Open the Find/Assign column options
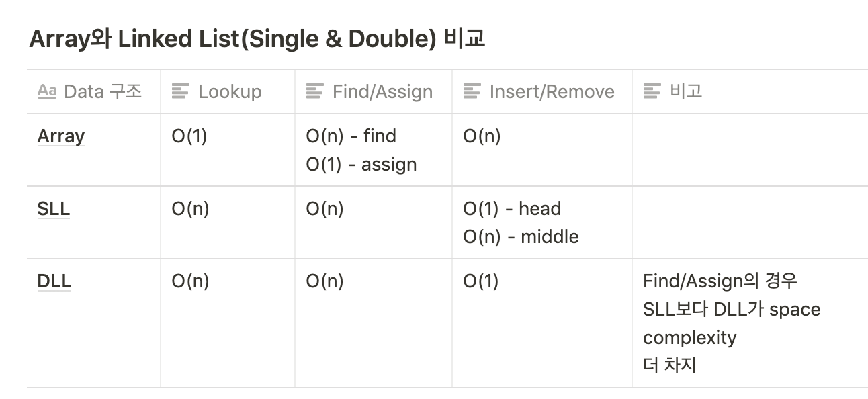The height and width of the screenshot is (399, 868). [x=374, y=91]
